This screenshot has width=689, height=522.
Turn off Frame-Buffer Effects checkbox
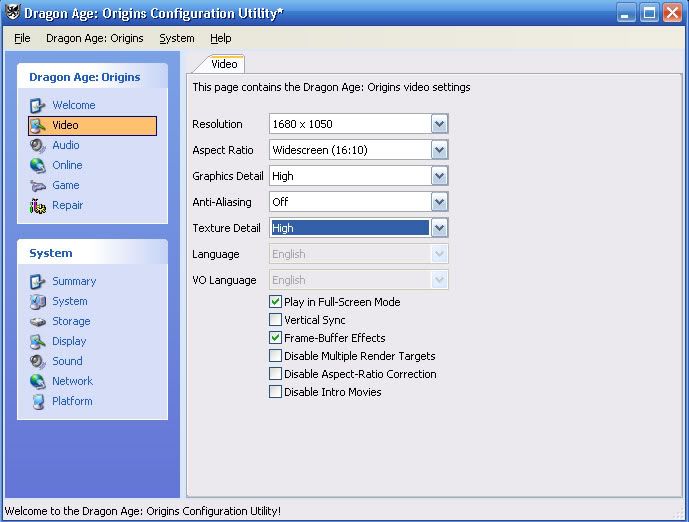coord(276,338)
